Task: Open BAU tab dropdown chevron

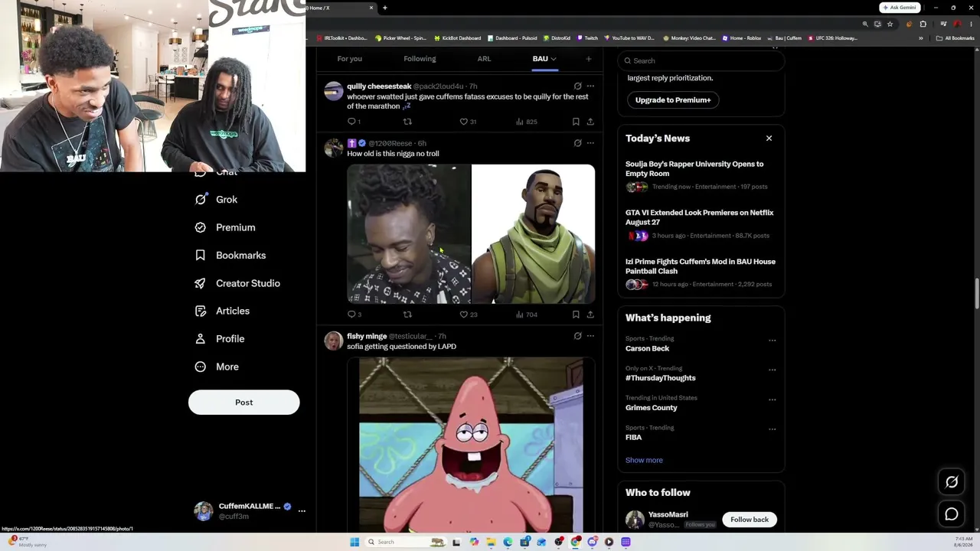Action: [x=553, y=59]
